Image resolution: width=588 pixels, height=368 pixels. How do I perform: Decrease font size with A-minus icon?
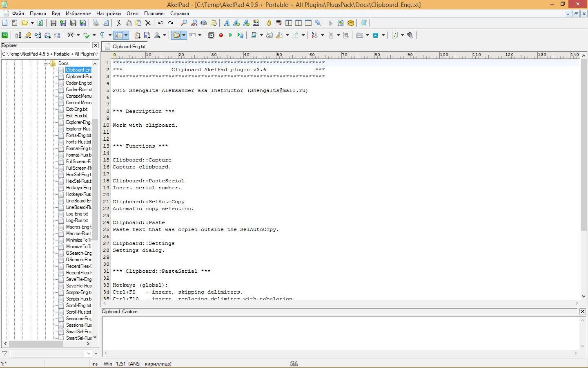click(x=246, y=23)
